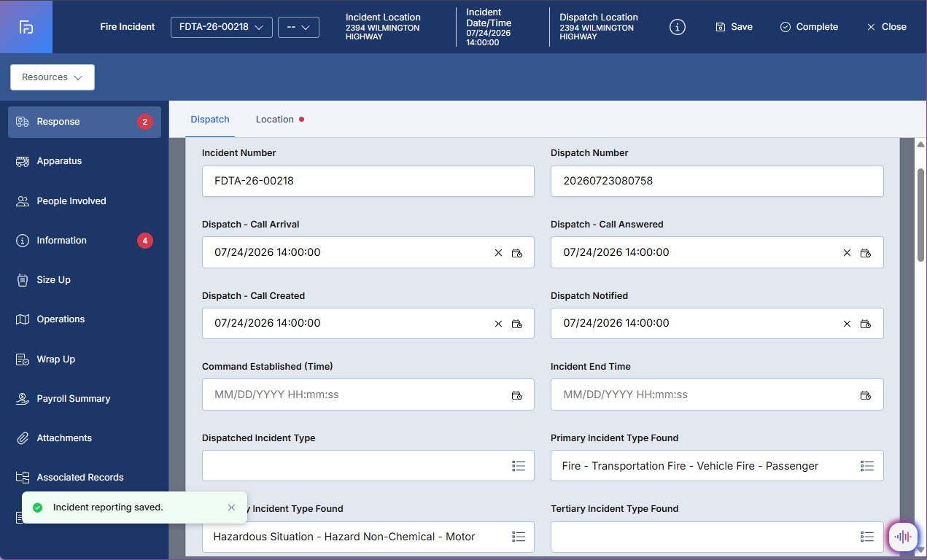This screenshot has width=927, height=560.
Task: Dismiss the "Incident reporting saved" notification
Action: 232,507
